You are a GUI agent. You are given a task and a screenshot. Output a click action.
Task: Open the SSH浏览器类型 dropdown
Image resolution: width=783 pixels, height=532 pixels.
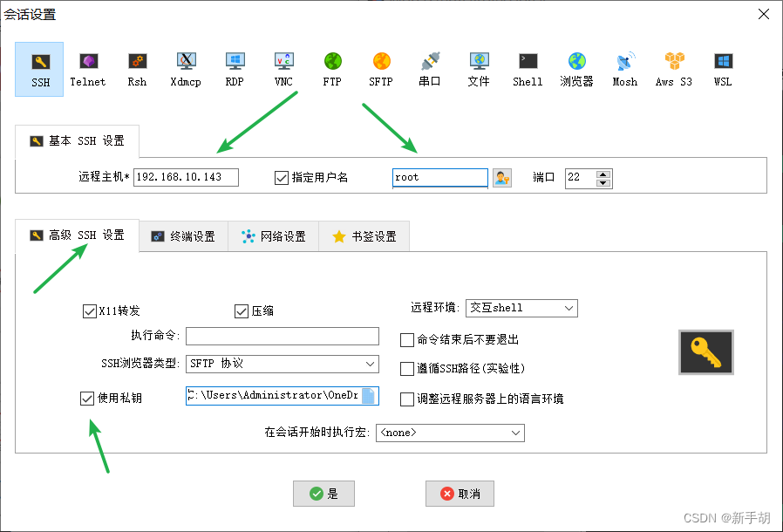tap(282, 364)
